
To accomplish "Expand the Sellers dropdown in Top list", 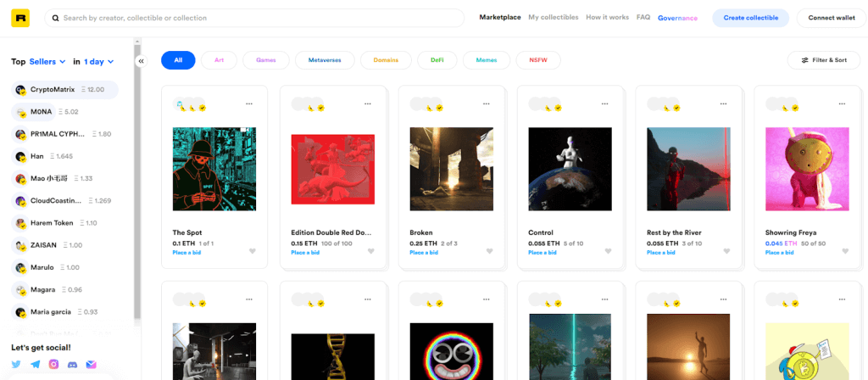I will click(47, 62).
